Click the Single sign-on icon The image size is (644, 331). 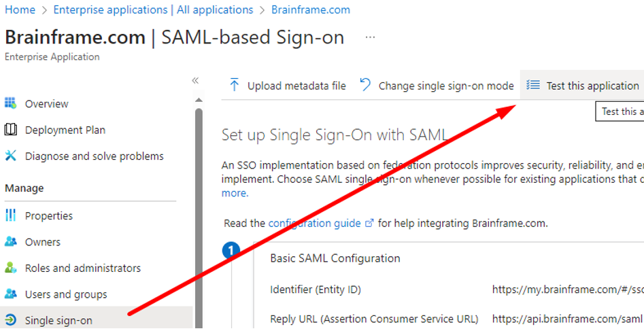pyautogui.click(x=10, y=320)
